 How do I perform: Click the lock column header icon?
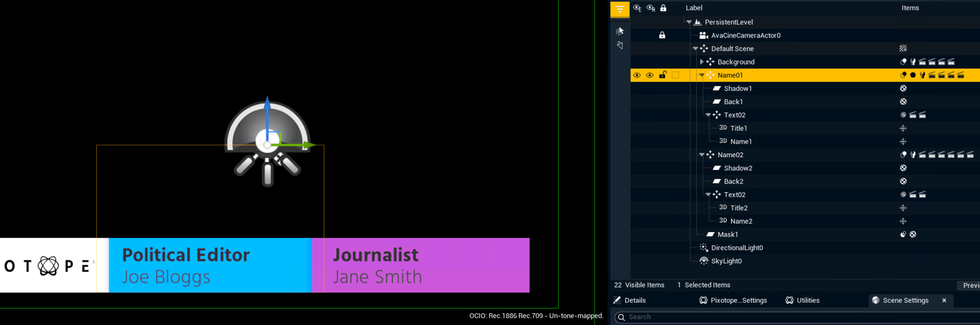coord(663,8)
